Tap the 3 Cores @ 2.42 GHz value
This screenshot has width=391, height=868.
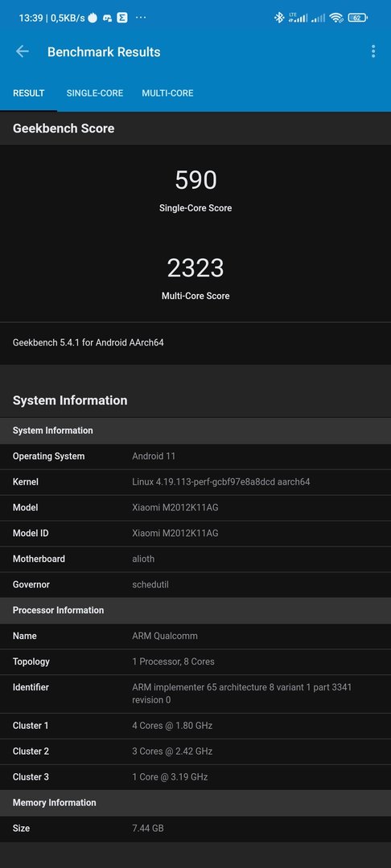click(x=172, y=751)
